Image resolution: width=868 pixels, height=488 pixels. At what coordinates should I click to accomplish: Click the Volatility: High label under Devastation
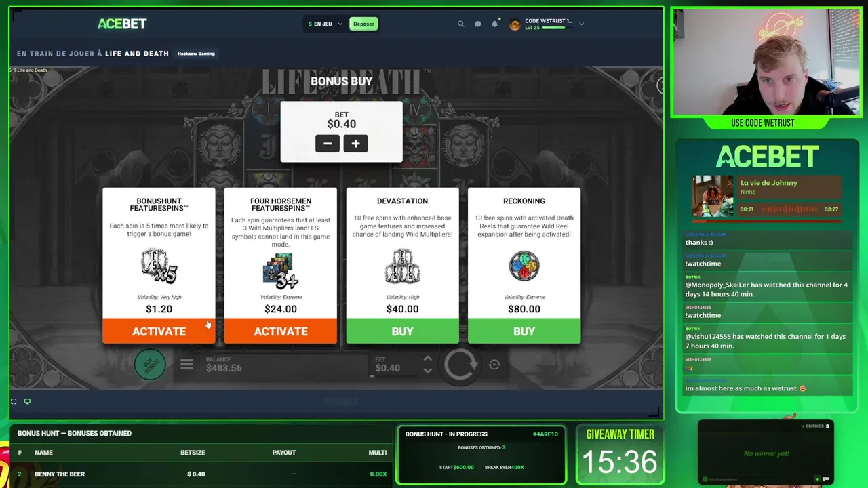[402, 297]
